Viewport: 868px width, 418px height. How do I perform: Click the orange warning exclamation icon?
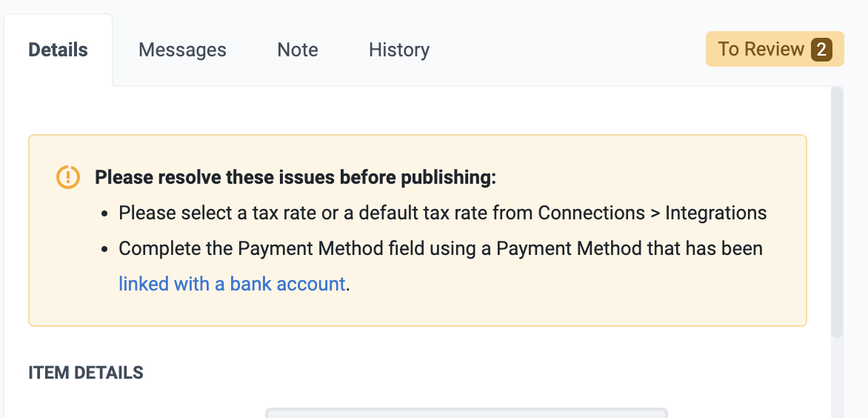click(x=68, y=177)
